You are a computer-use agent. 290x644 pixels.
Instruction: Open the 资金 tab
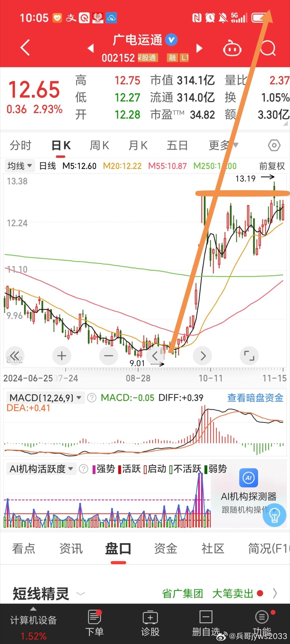click(165, 548)
